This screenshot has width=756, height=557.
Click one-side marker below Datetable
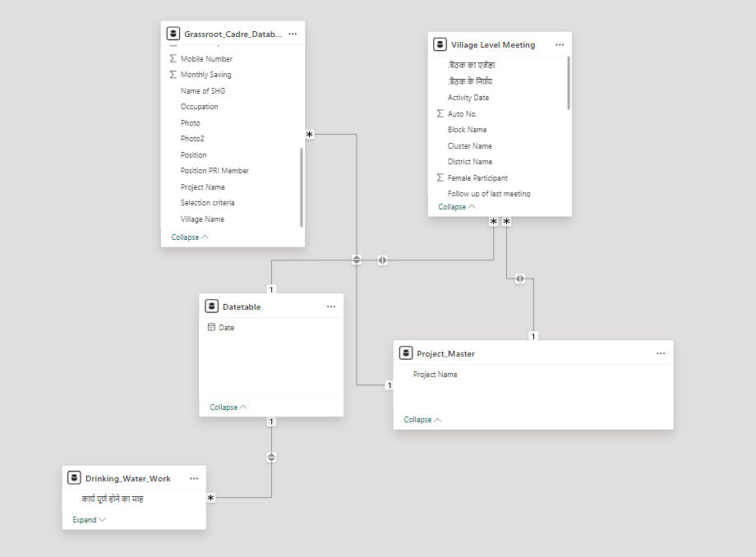[271, 421]
